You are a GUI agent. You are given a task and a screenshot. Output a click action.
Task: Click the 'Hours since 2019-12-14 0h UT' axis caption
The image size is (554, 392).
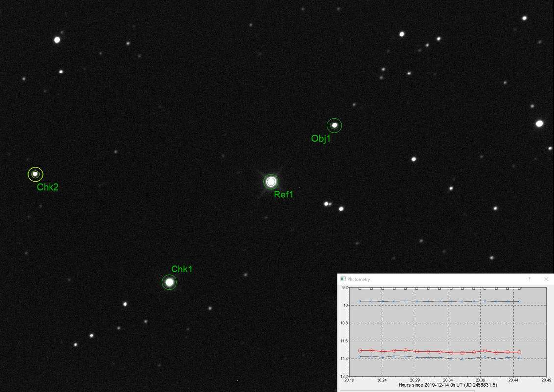pyautogui.click(x=448, y=385)
